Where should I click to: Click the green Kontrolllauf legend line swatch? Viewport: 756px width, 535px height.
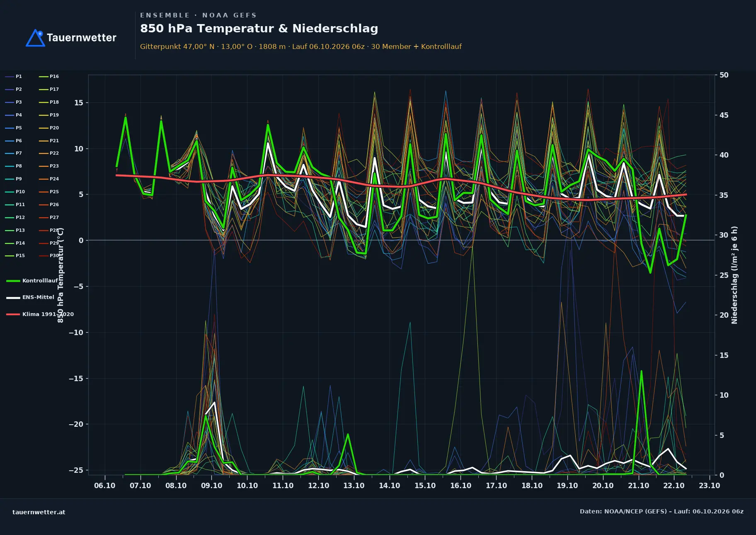point(13,281)
